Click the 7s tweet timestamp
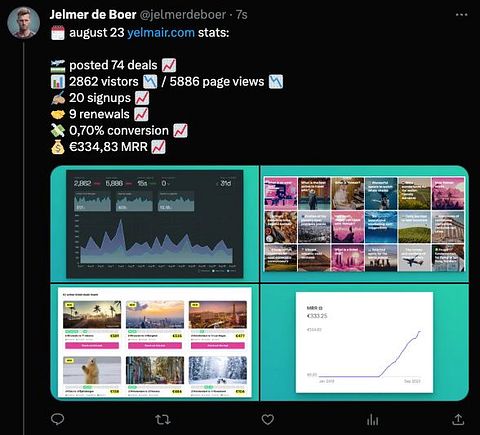The height and width of the screenshot is (435, 480). [x=242, y=15]
